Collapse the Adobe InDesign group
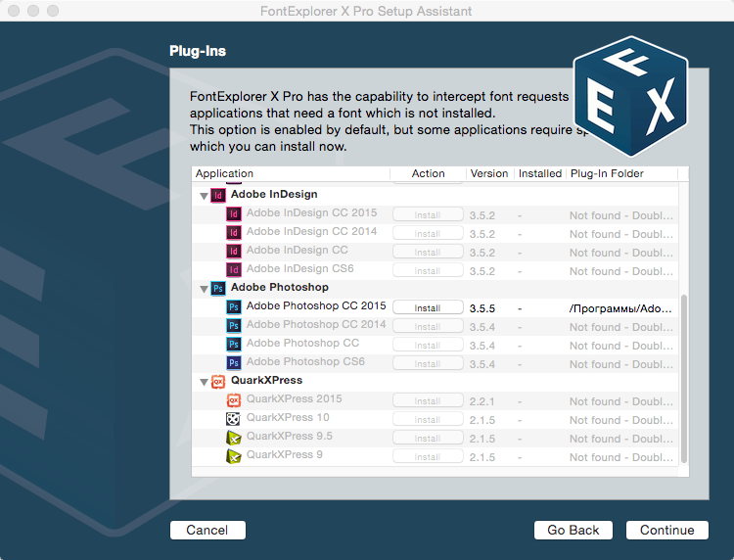Image resolution: width=734 pixels, height=560 pixels. [204, 196]
